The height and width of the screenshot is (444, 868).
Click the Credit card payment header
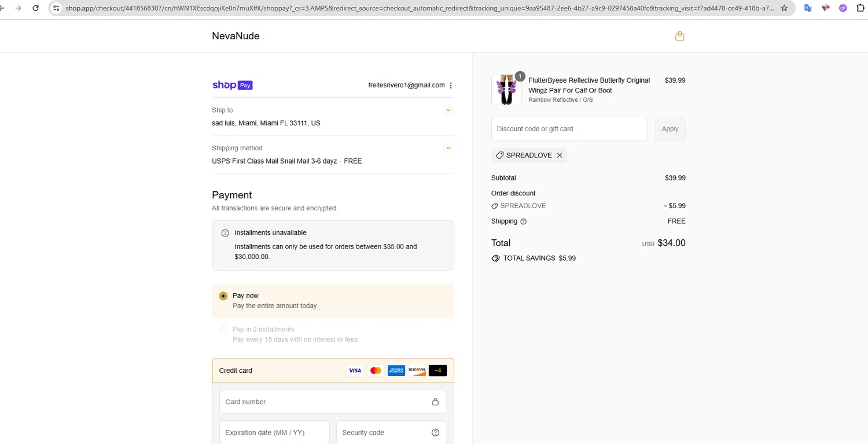tap(333, 371)
